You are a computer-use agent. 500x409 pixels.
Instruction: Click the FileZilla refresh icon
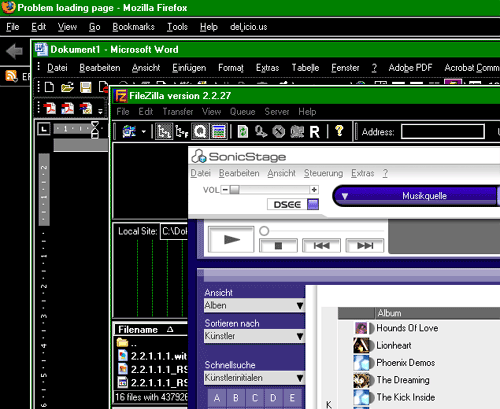click(243, 132)
